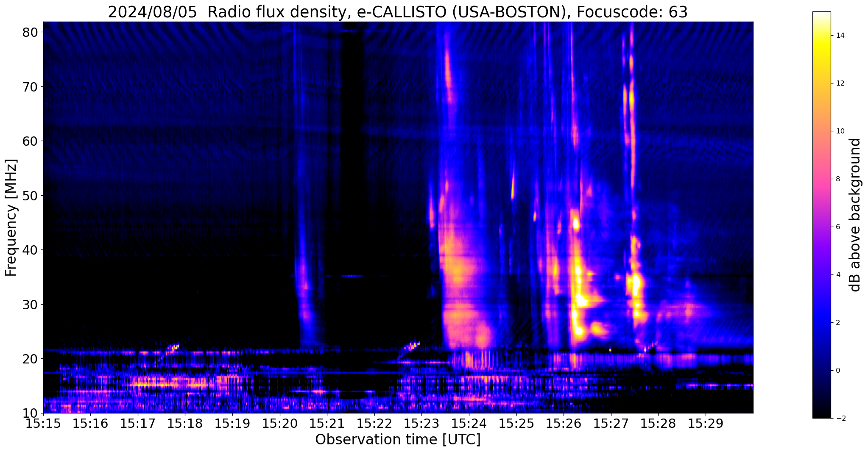Click the 15:16 time tick label

(x=91, y=424)
